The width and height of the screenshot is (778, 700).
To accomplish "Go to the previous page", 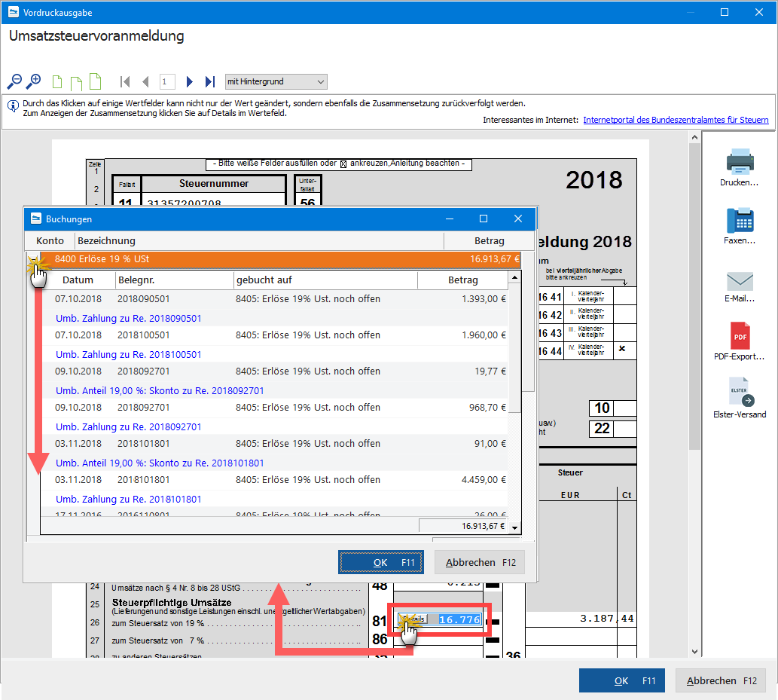I will tap(145, 81).
